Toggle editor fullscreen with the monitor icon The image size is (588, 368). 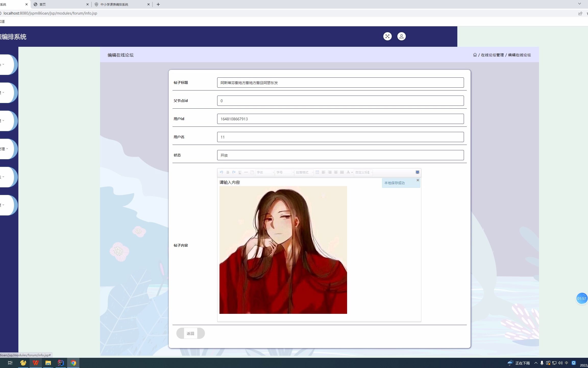tap(418, 172)
